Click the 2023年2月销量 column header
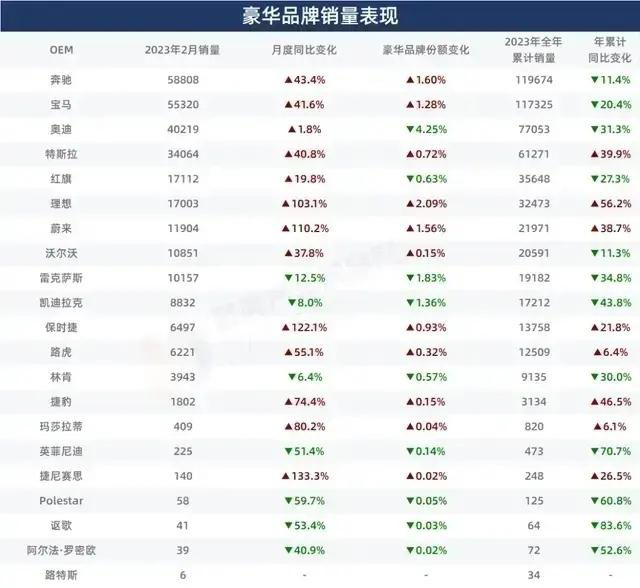Viewport: 640px width, 588px height. pyautogui.click(x=182, y=50)
